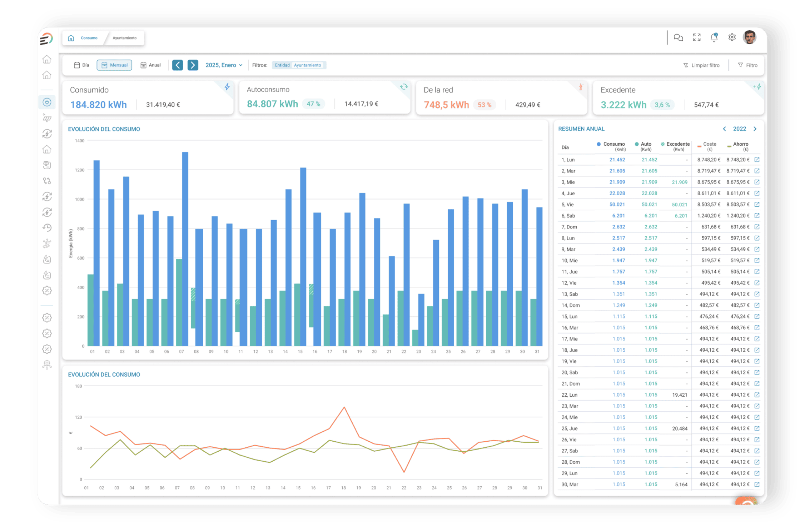
Task: Click the 748,5 kWh grid value
Action: [x=446, y=105]
